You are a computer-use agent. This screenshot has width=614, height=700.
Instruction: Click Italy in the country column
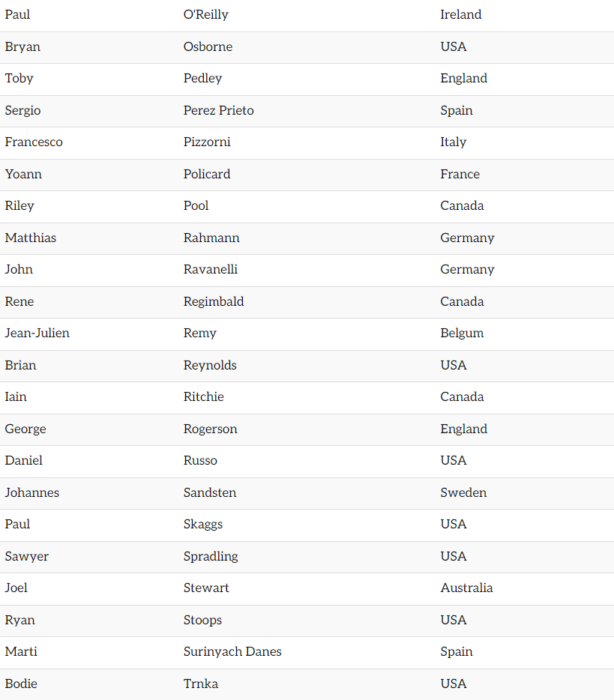click(x=453, y=142)
